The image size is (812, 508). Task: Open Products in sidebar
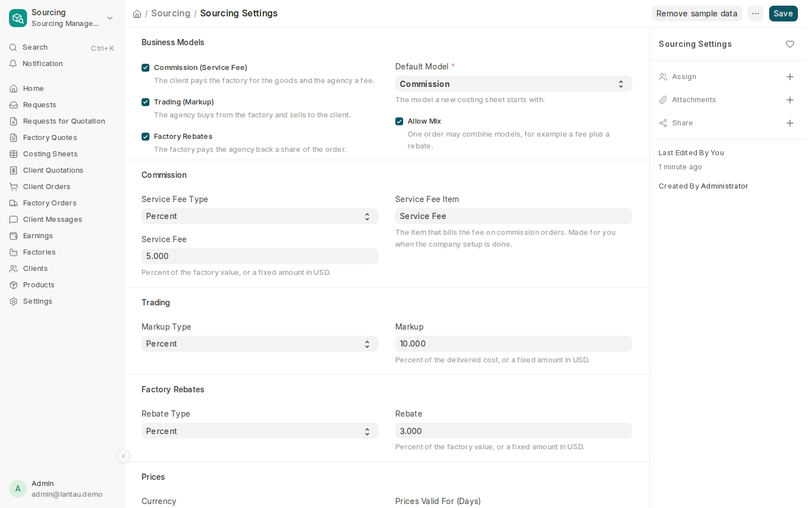[62, 285]
